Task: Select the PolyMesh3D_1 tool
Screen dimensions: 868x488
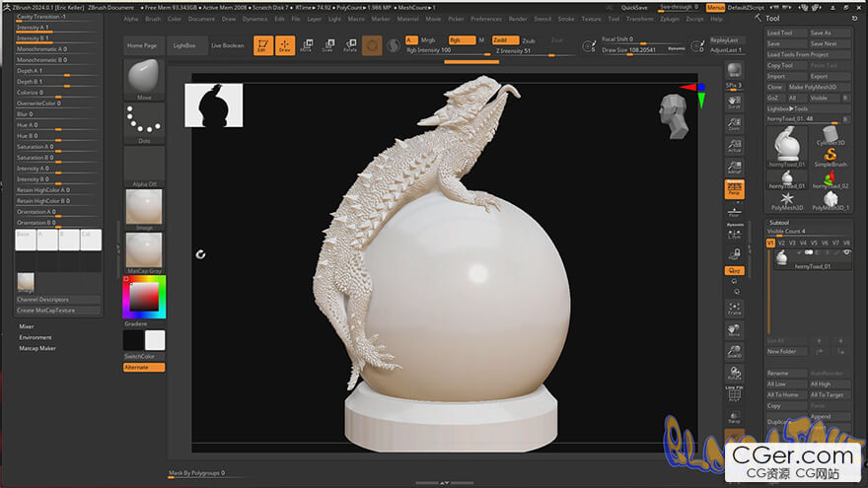Action: tap(830, 201)
